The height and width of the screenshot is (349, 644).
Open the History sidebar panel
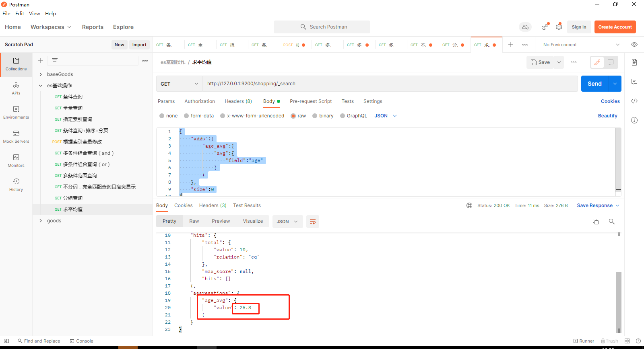click(x=16, y=185)
